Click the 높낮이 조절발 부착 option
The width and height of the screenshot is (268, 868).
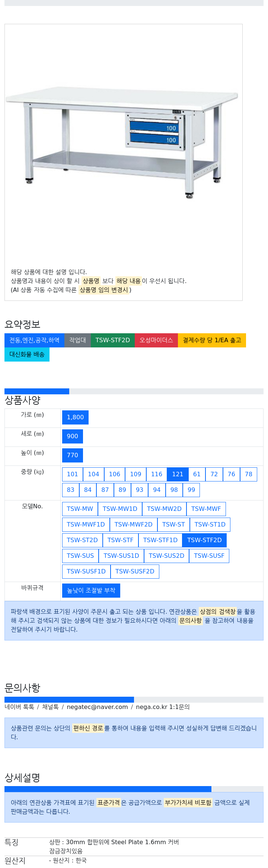[91, 591]
